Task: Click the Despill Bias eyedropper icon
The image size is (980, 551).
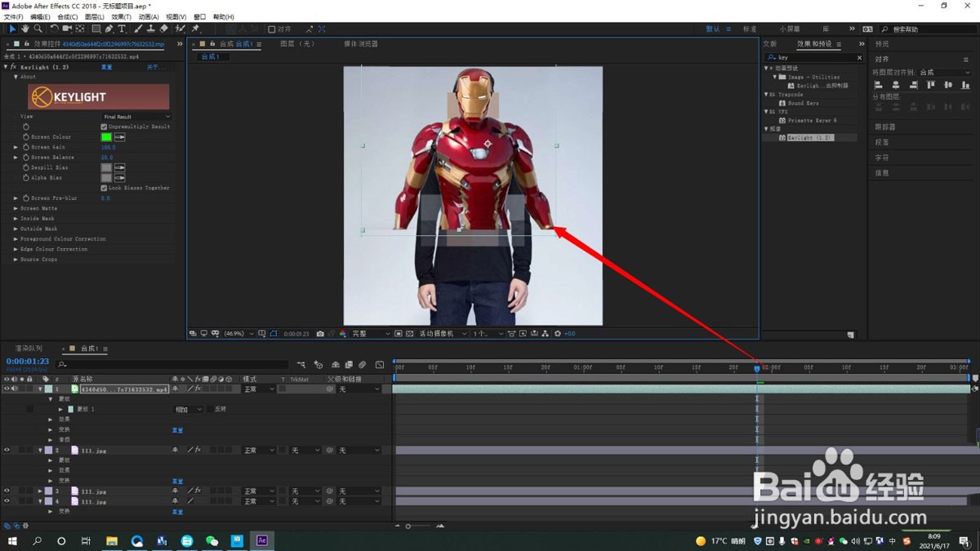Action: tap(120, 167)
